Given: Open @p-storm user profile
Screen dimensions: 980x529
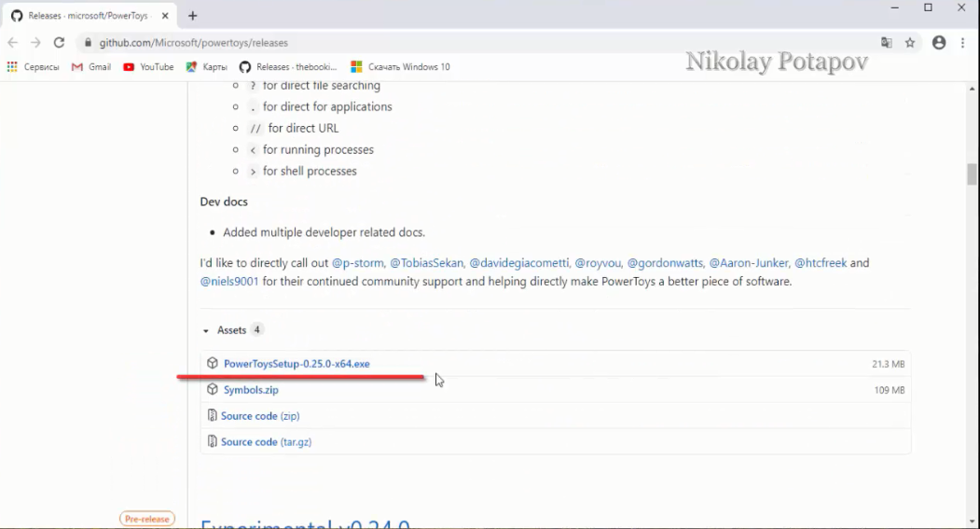Looking at the screenshot, I should (x=357, y=263).
